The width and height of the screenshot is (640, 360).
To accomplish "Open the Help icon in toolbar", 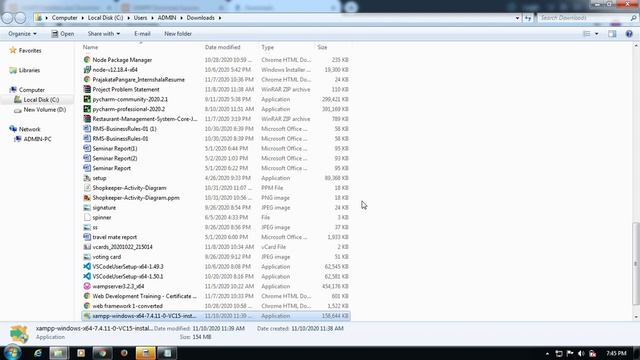I will (629, 34).
